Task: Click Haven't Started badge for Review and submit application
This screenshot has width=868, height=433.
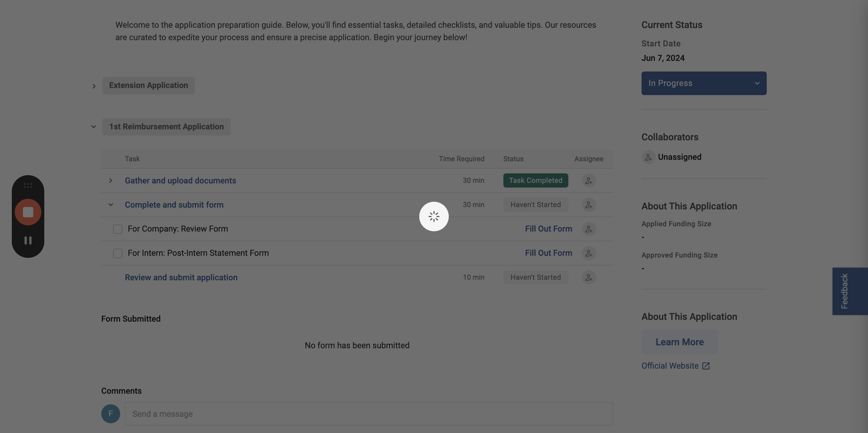Action: click(x=536, y=278)
